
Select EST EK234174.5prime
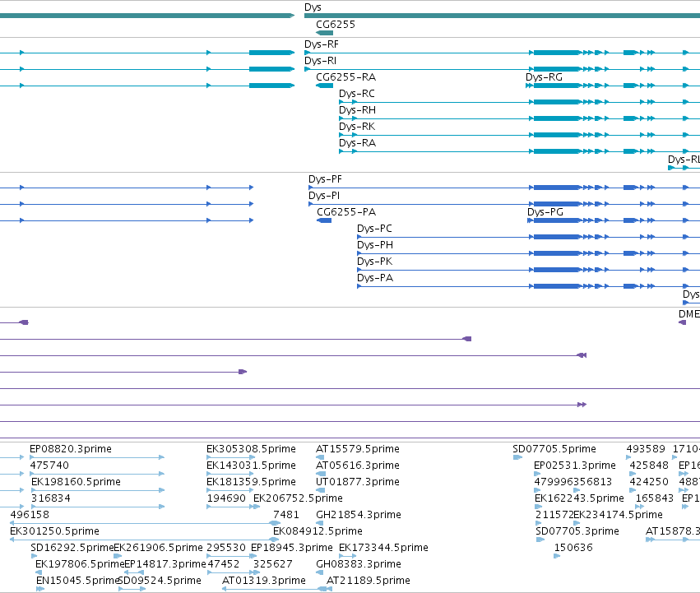[x=618, y=515]
